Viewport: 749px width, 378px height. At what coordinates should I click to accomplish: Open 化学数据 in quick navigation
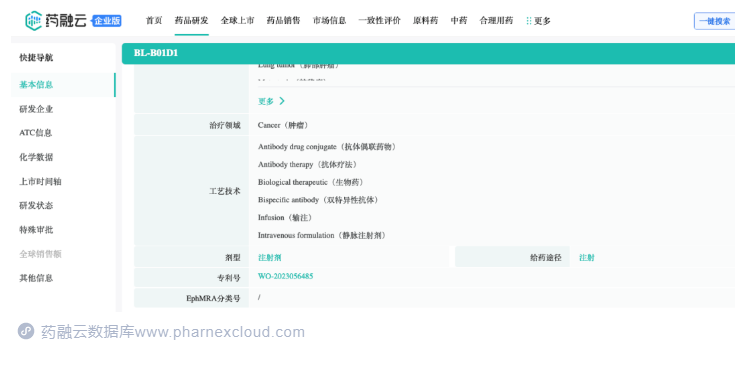(x=36, y=157)
